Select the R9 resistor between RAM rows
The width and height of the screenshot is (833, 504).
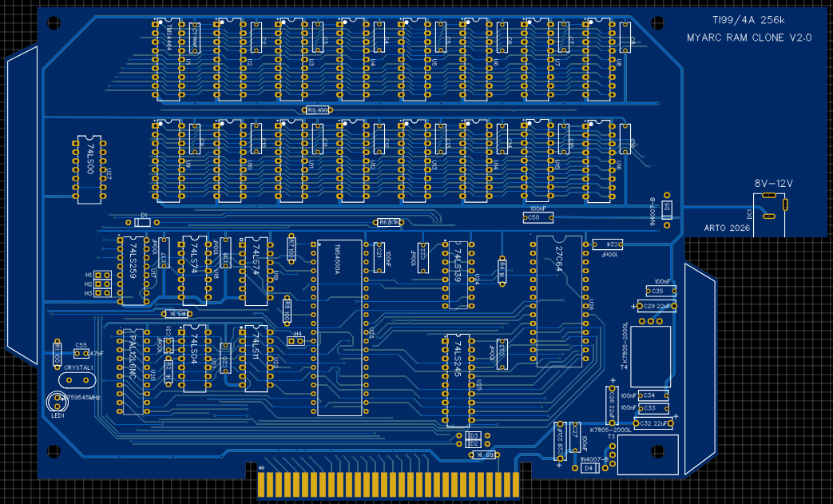[317, 110]
